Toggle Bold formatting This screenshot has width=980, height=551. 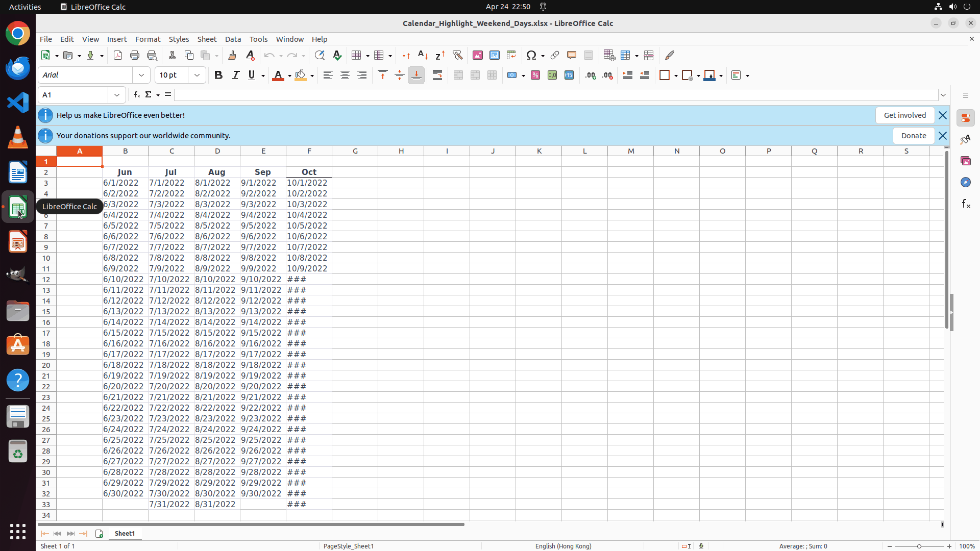[218, 76]
